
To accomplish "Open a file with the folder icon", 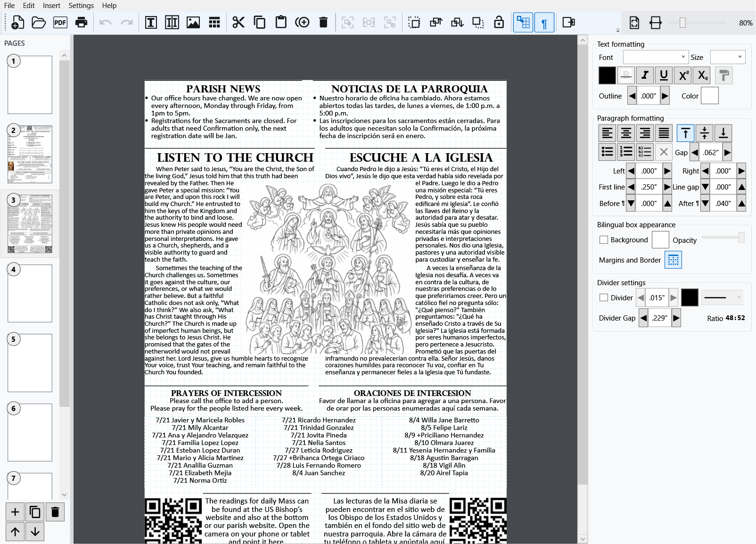I will [39, 22].
